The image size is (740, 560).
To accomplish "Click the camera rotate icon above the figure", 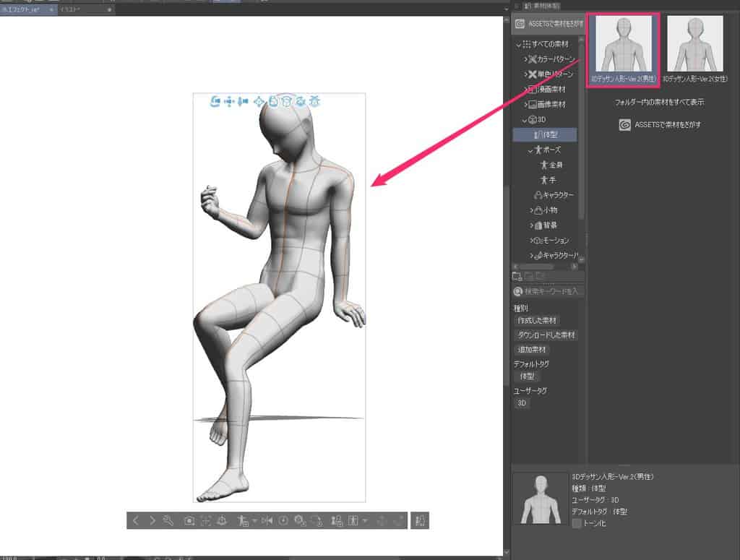I will pyautogui.click(x=215, y=102).
